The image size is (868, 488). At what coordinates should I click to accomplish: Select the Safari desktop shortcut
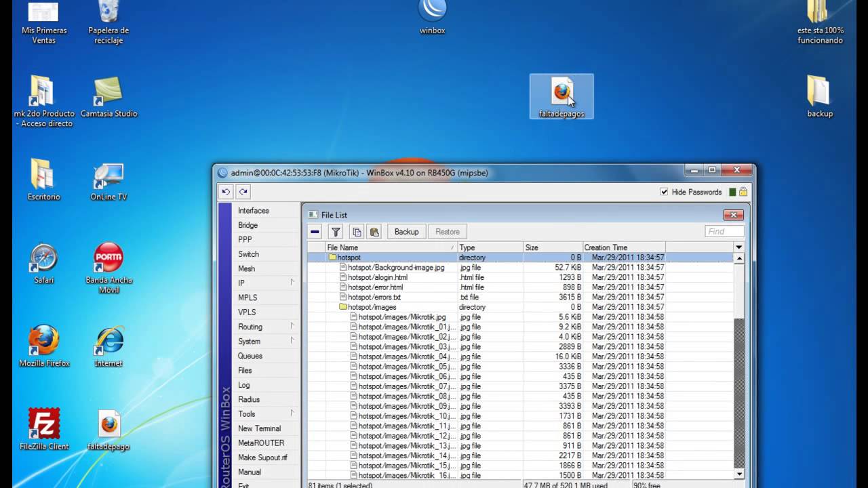44,263
